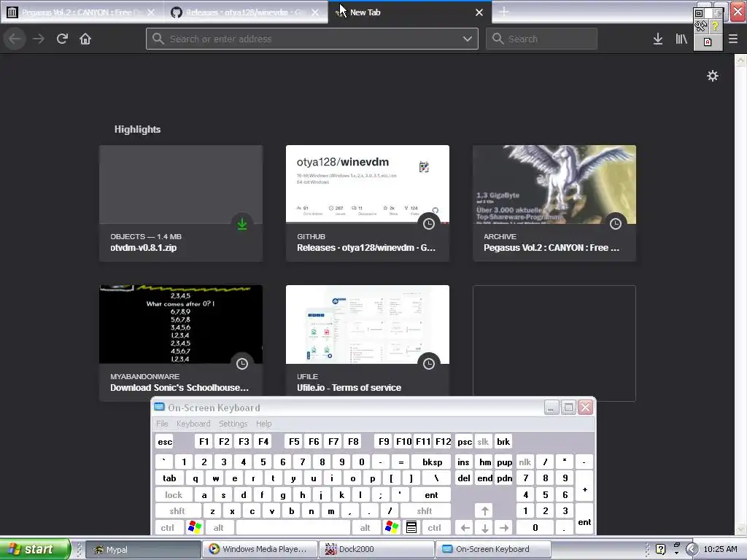Toggle the lock (caps lock) key
The image size is (747, 560).
click(x=174, y=495)
